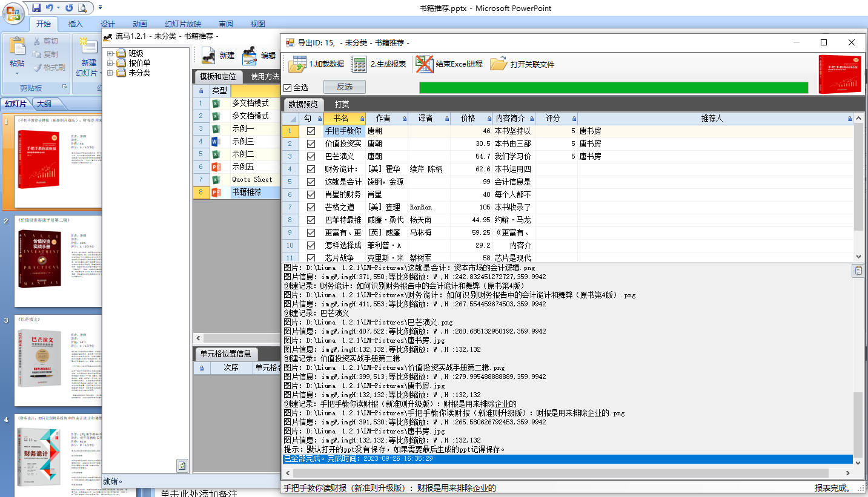
Task: Click the 格式刷 (Format Painter) command
Action: [49, 68]
